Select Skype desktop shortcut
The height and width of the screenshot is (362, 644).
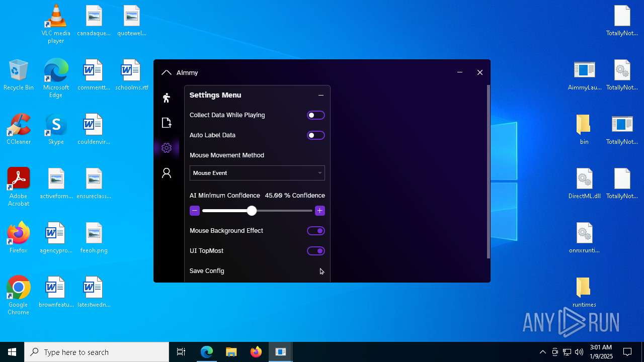[x=56, y=129]
